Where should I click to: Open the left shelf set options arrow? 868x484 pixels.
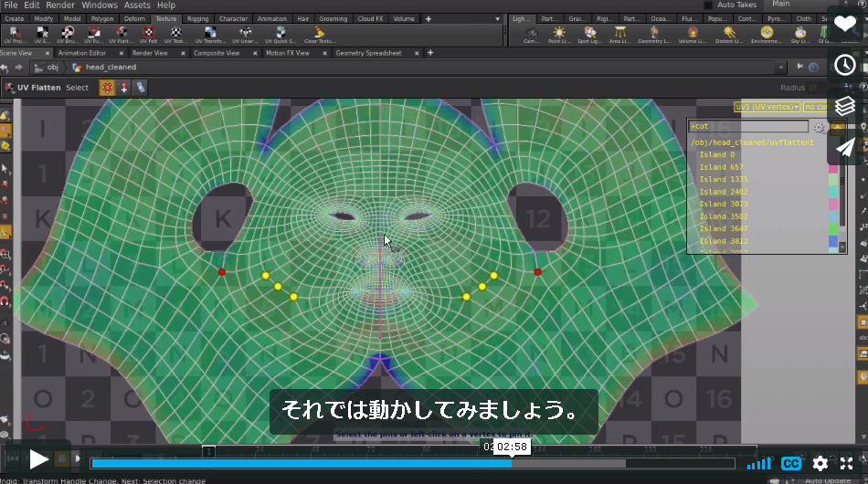[497, 19]
